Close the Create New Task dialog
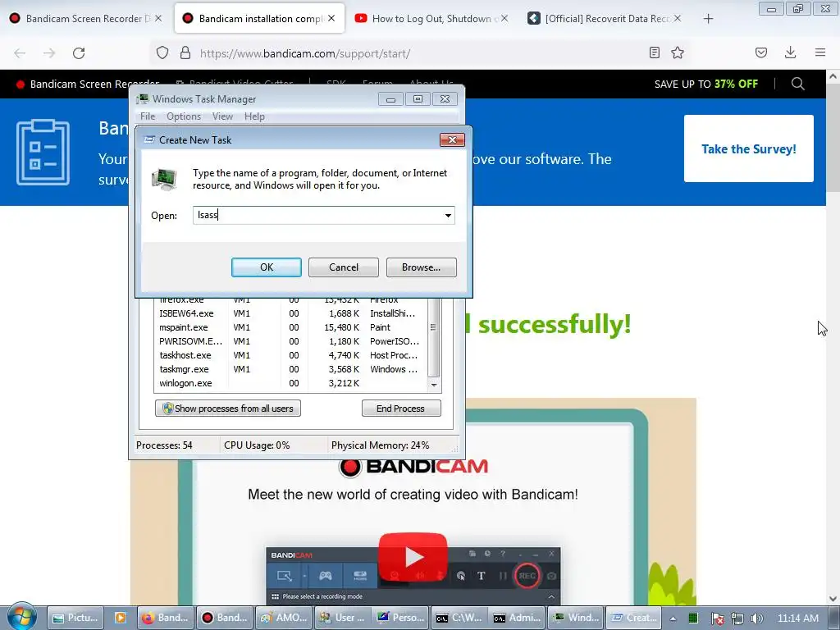Viewport: 840px width, 630px height. click(452, 139)
